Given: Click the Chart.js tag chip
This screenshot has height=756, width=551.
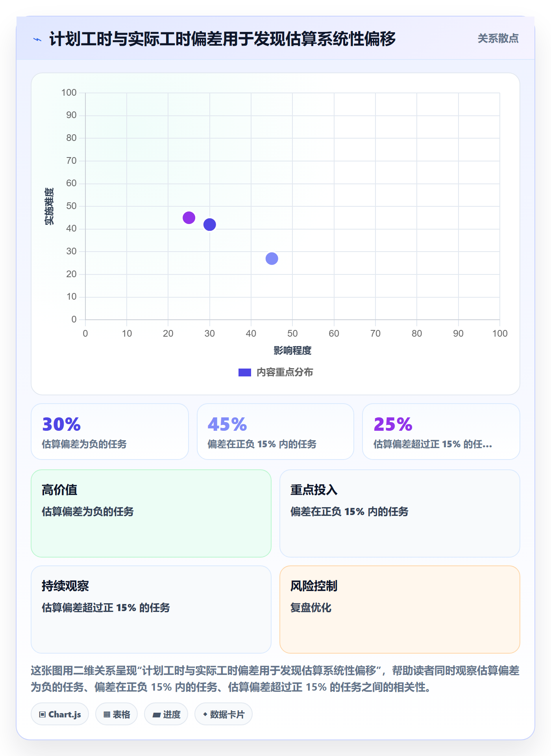Looking at the screenshot, I should click(60, 714).
